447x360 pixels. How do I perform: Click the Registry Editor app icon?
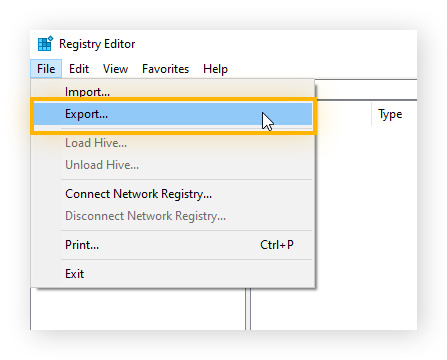tap(45, 43)
